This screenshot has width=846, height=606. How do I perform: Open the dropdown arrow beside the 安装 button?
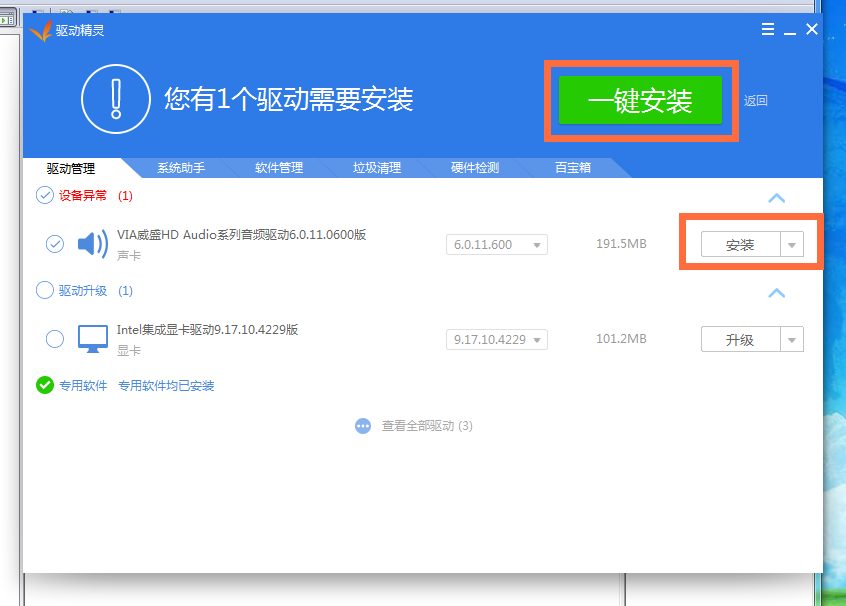[794, 242]
